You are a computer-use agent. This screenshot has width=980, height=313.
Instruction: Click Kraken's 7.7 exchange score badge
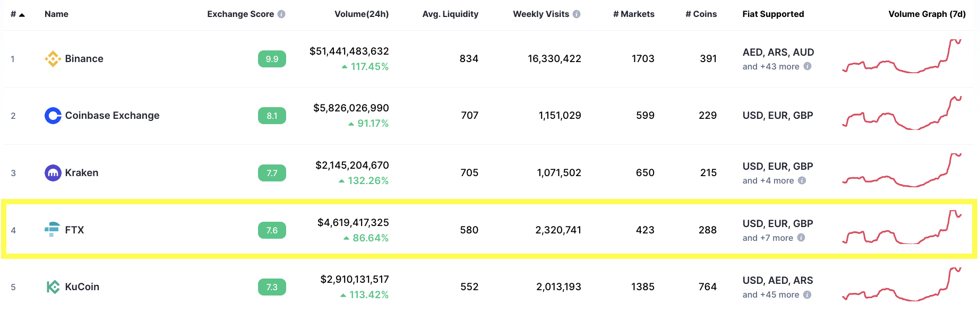coord(272,173)
